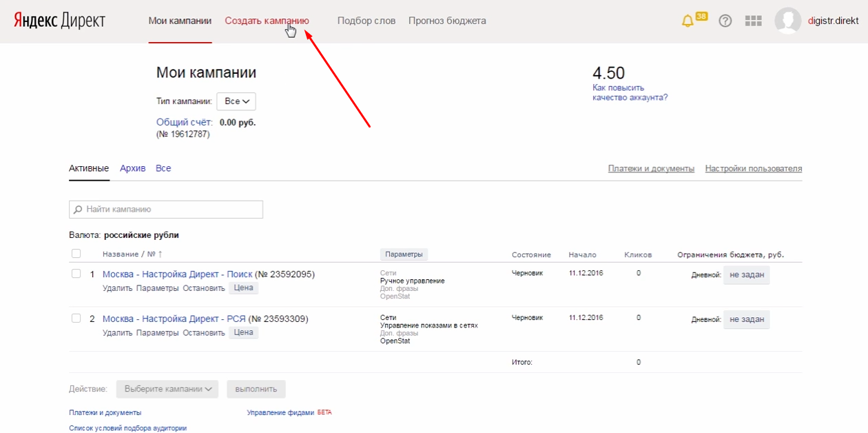
Task: Click start date "11.12.2016" of the РСЯ campaign
Action: 586,318
